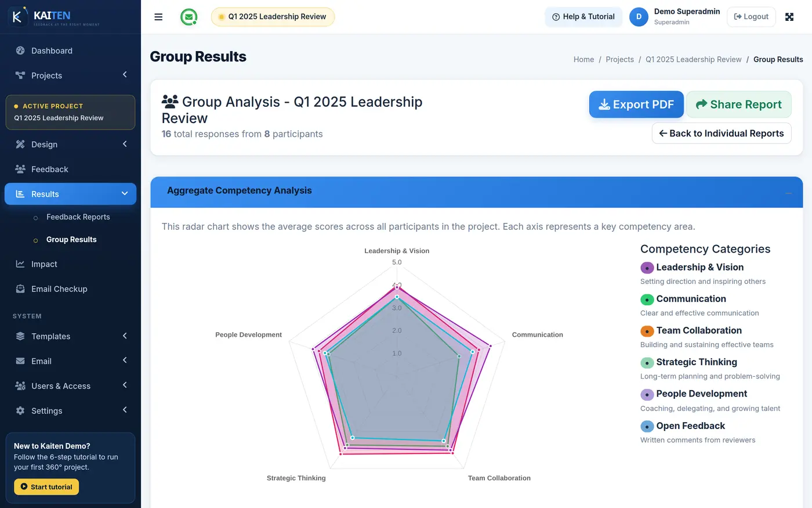Collapse the Results submenu chevron
Screen dimensions: 812x508
125,193
